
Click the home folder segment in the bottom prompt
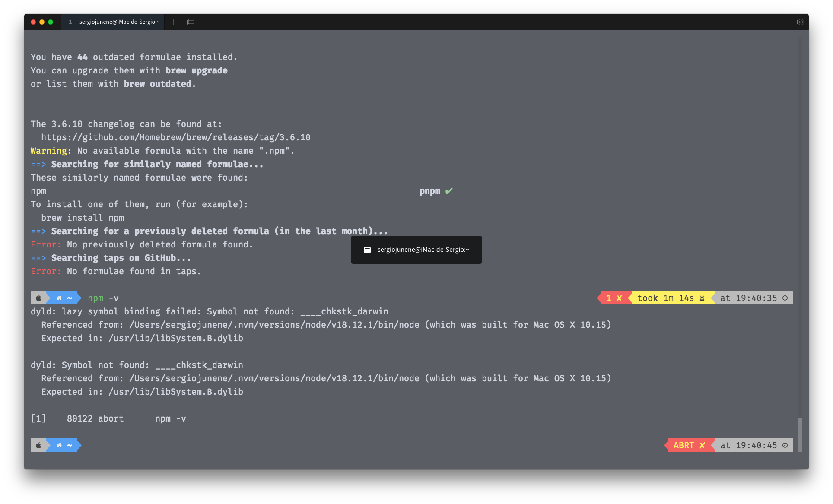coord(64,445)
